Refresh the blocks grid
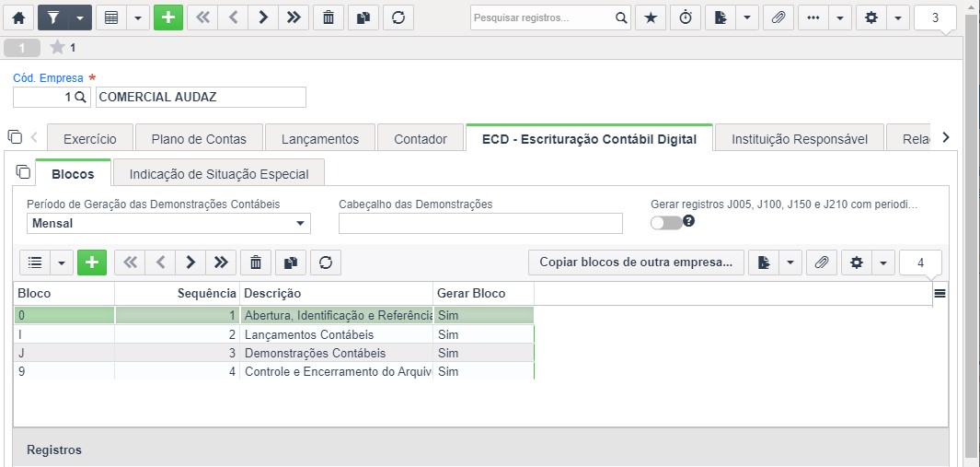 coord(326,263)
